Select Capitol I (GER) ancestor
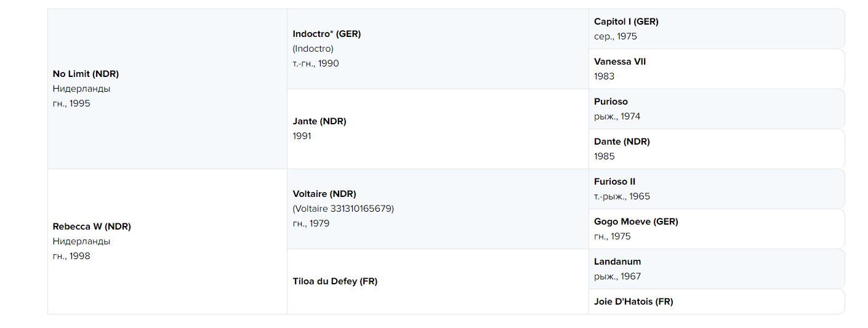Image resolution: width=868 pixels, height=328 pixels. coord(626,22)
